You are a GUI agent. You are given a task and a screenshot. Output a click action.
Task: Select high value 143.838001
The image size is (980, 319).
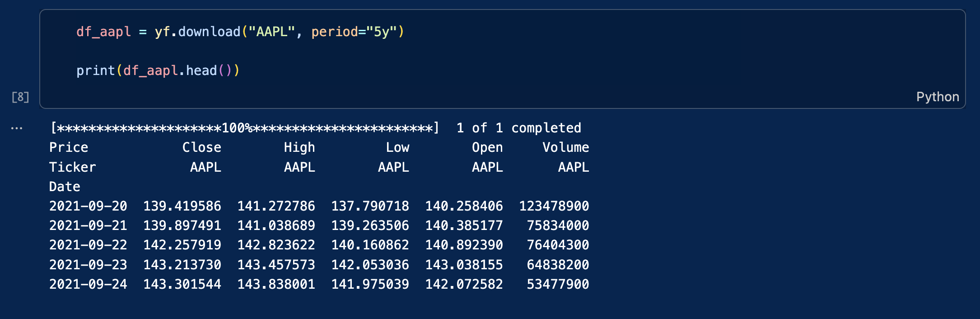(x=276, y=284)
